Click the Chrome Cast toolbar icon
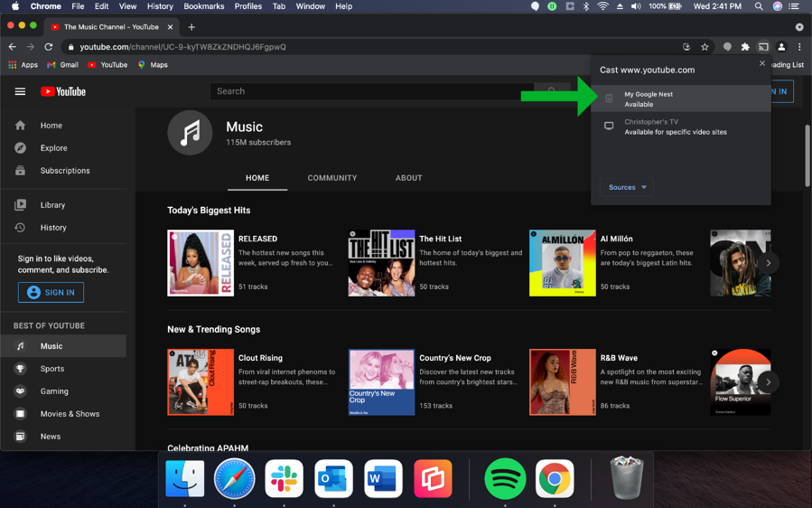The image size is (812, 508). coord(763,47)
